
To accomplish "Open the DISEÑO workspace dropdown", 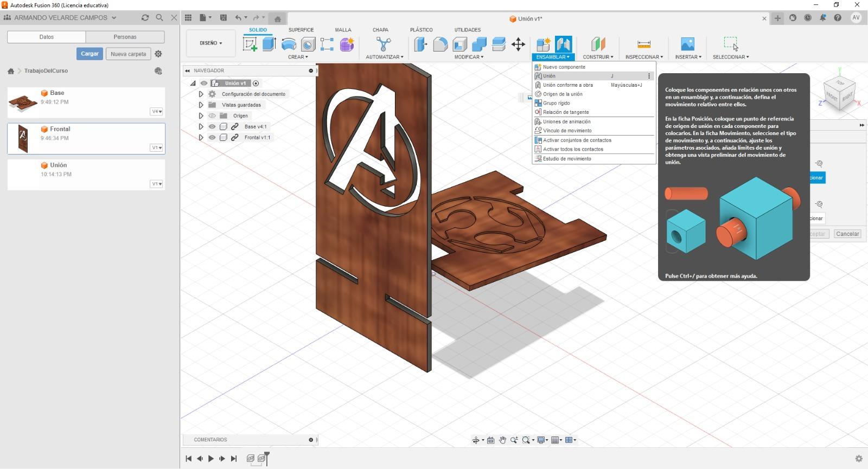I will point(211,43).
